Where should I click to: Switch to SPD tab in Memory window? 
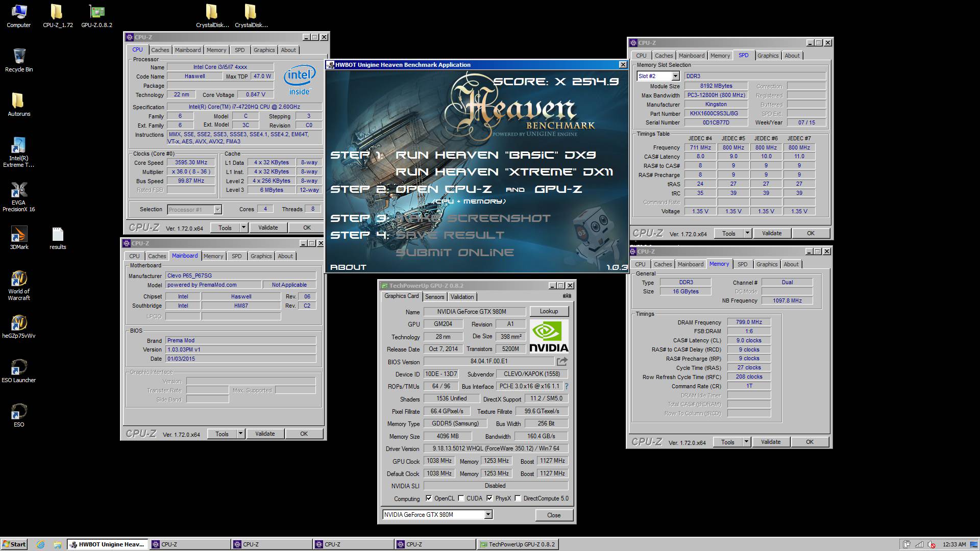(742, 264)
